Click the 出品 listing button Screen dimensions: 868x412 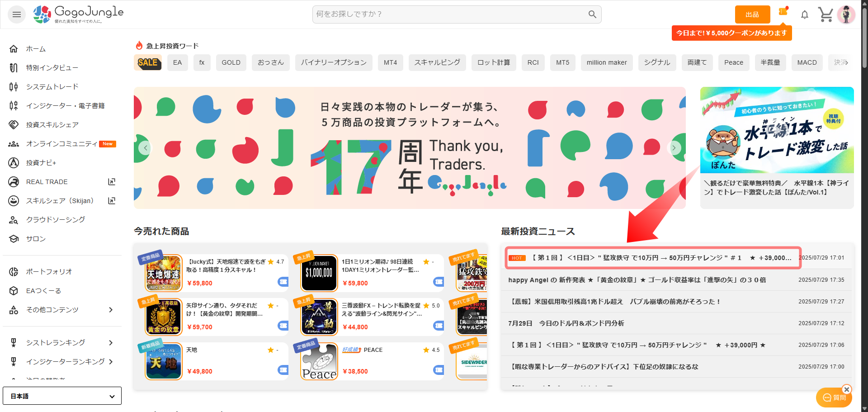tap(753, 14)
